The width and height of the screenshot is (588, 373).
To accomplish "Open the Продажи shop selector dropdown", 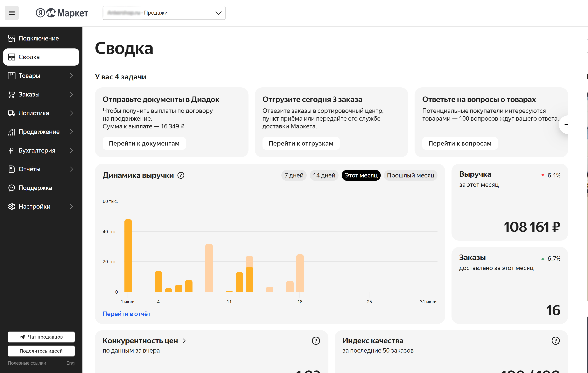I will click(164, 13).
